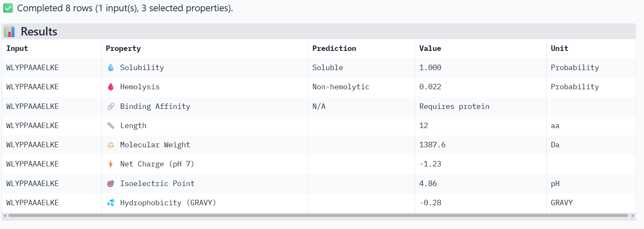This screenshot has width=644, height=229.
Task: Click the Length ruler icon
Action: coord(111,126)
